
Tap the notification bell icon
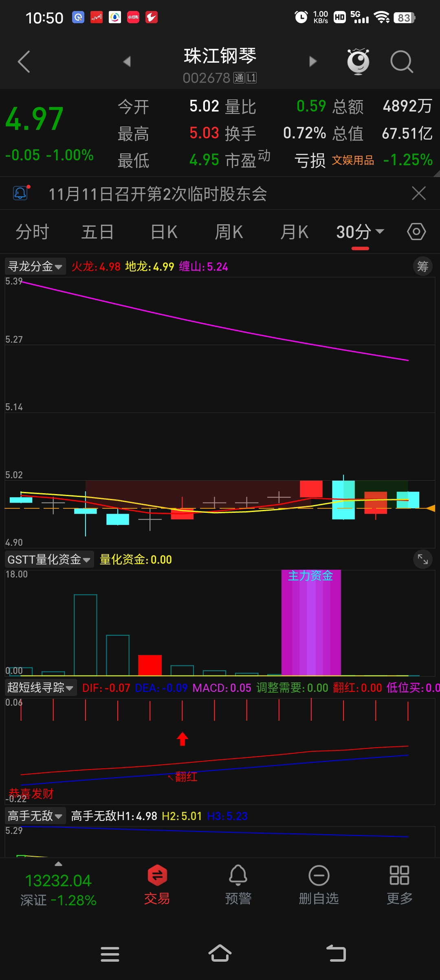[x=21, y=192]
